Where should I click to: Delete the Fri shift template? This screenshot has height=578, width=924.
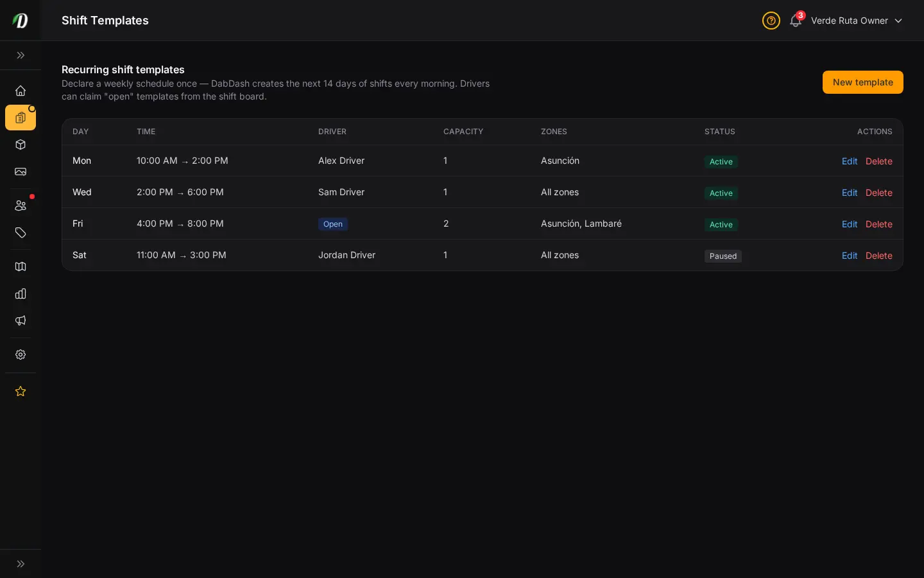879,224
